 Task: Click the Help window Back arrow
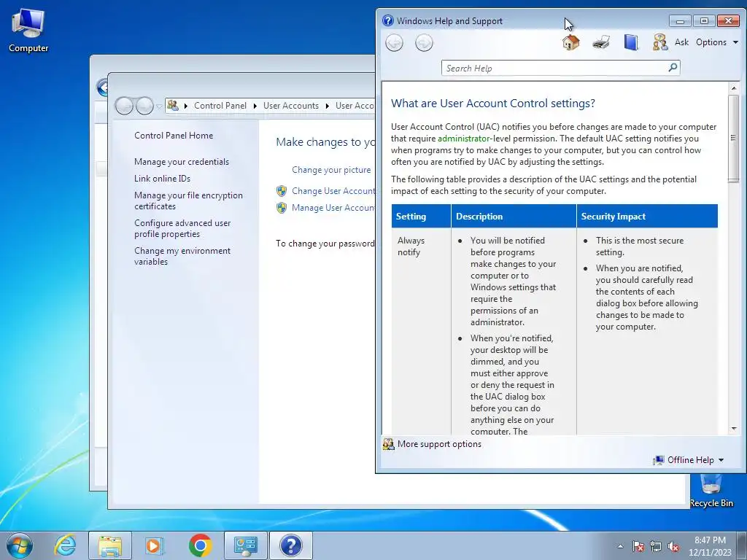tap(394, 43)
